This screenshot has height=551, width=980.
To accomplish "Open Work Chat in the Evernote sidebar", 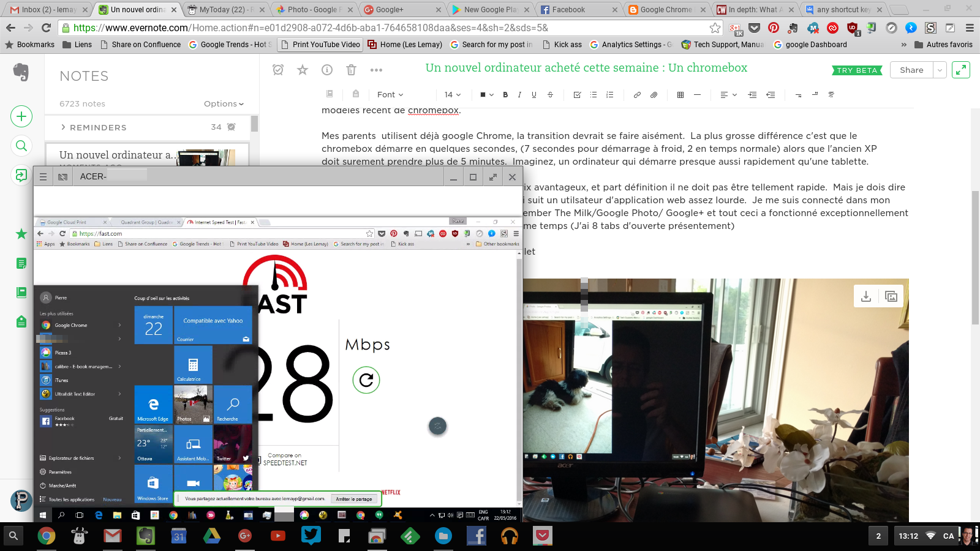I will click(x=21, y=176).
